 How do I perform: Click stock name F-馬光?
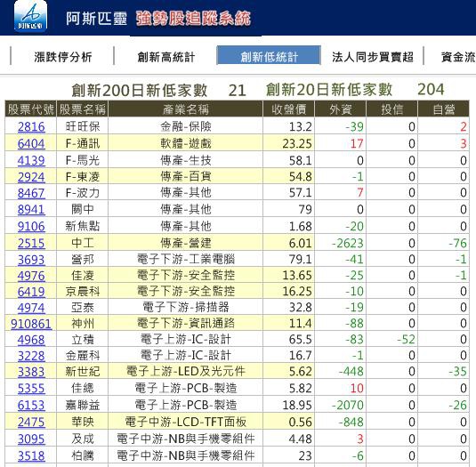pyautogui.click(x=83, y=160)
